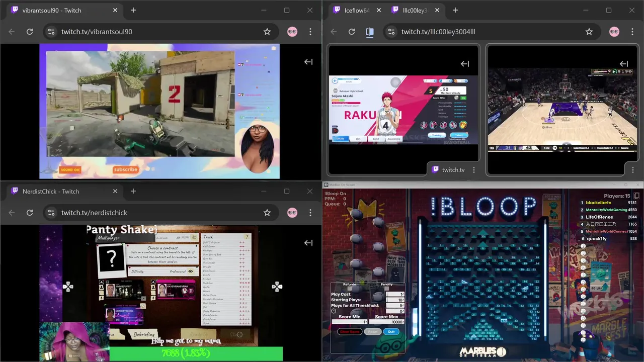
Task: Collapse arrow on basketball court stream pane
Action: pos(624,64)
